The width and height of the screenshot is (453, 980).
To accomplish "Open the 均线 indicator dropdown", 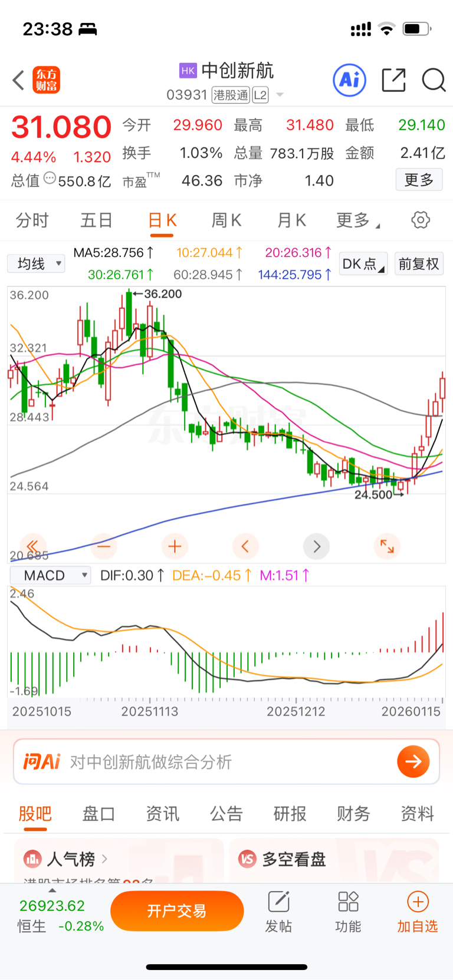I will click(36, 263).
